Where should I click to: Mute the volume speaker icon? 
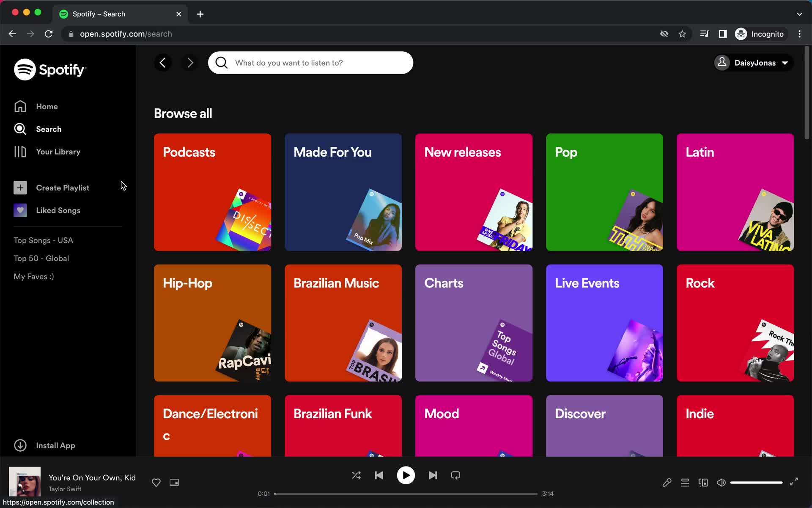coord(721,482)
